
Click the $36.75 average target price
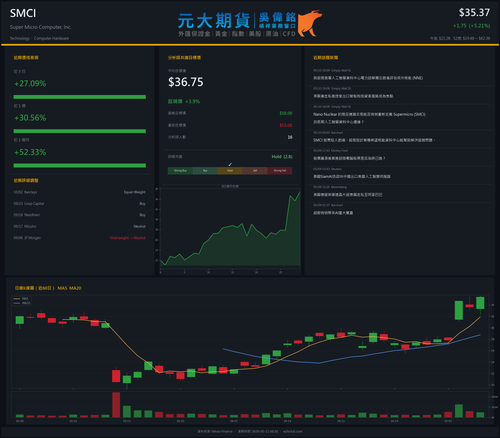pos(186,82)
